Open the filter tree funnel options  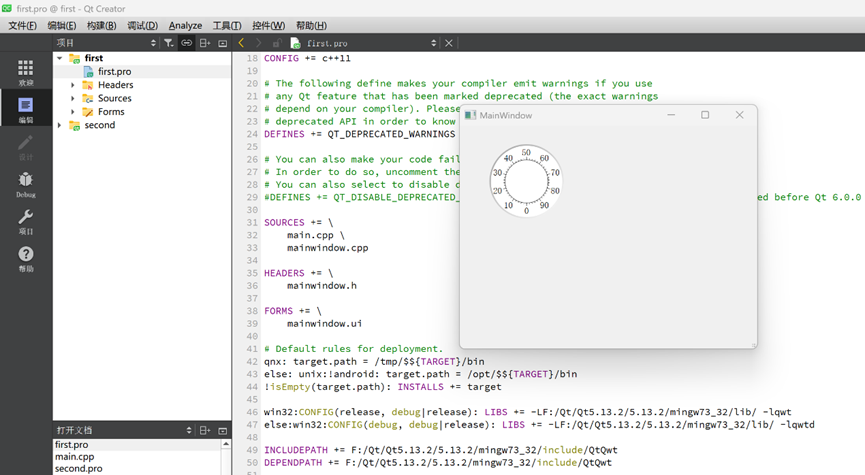click(169, 43)
